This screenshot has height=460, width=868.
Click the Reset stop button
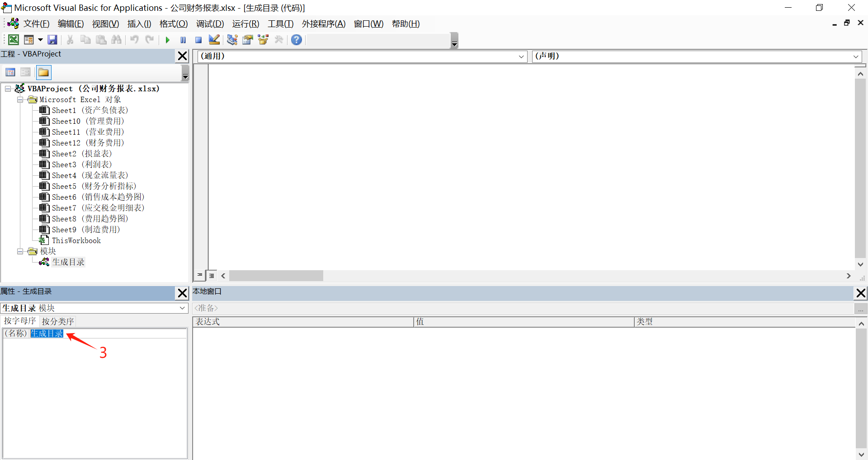tap(198, 40)
